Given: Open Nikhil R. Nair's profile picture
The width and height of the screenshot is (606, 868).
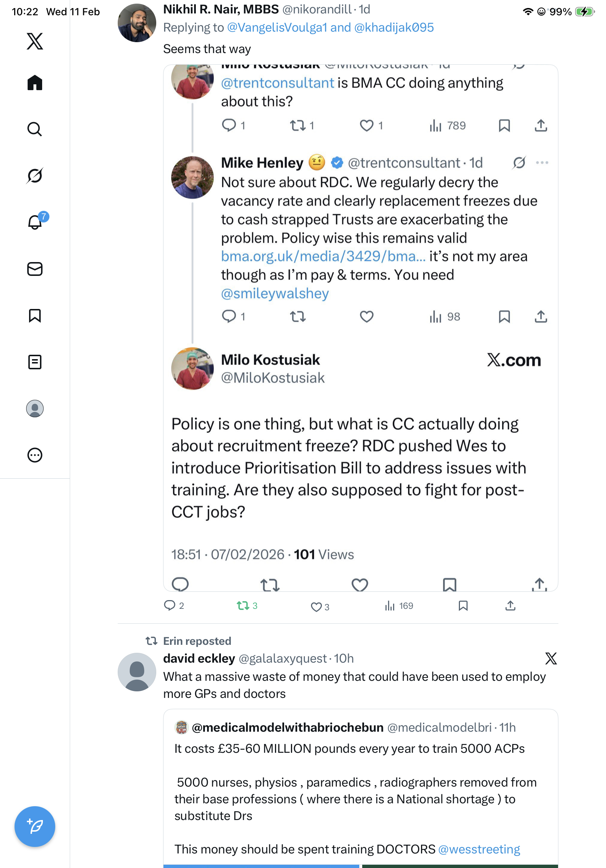Looking at the screenshot, I should [x=137, y=23].
